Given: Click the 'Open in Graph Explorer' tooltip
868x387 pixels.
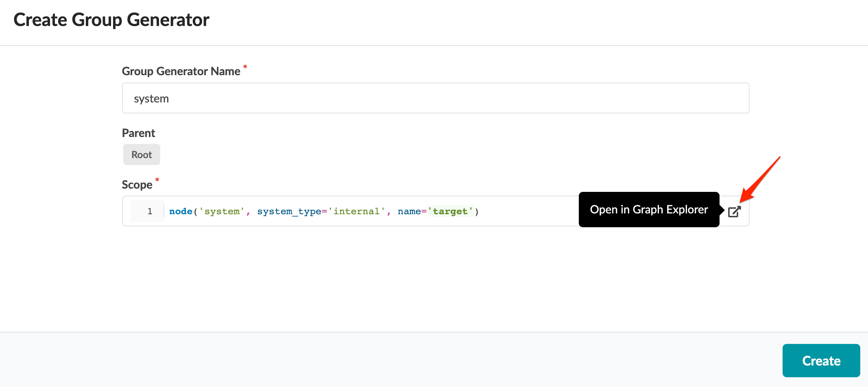Looking at the screenshot, I should (649, 210).
